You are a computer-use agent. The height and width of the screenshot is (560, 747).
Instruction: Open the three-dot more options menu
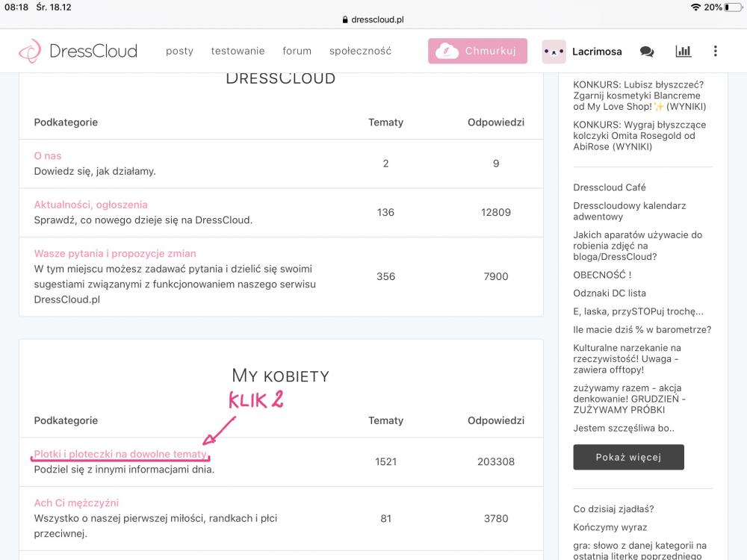[x=715, y=51]
